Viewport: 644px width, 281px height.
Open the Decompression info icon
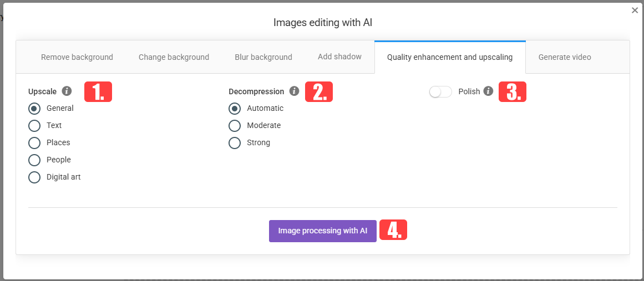tap(294, 91)
